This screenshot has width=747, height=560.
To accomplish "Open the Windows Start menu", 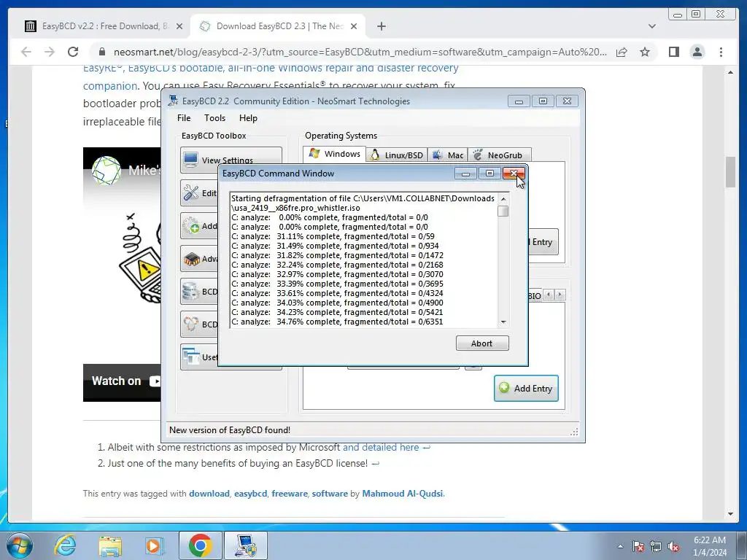I will pos(19,545).
